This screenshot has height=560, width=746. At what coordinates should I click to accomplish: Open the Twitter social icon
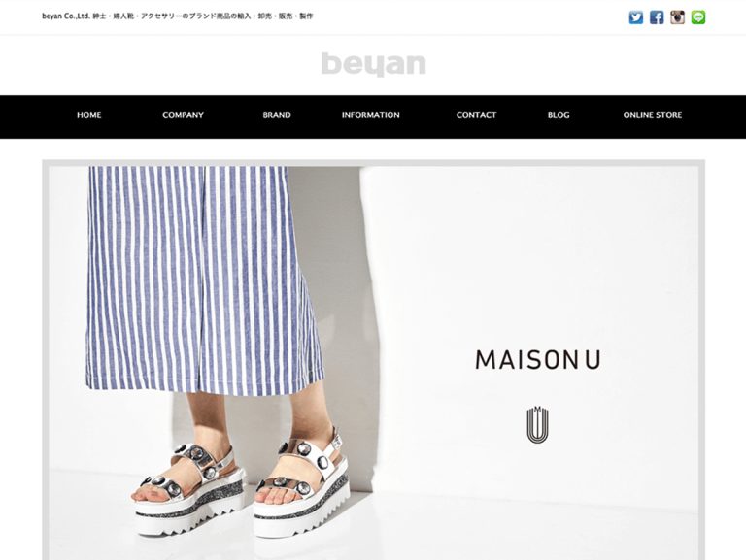click(x=635, y=17)
